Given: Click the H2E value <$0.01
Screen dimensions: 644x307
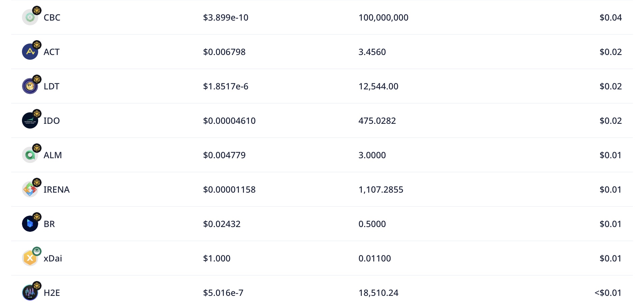Looking at the screenshot, I should click(x=608, y=293).
